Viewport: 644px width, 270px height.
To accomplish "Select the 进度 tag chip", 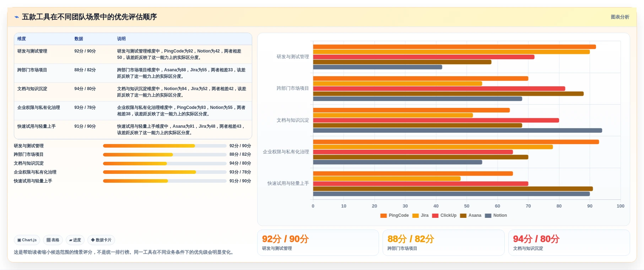I will (75, 240).
